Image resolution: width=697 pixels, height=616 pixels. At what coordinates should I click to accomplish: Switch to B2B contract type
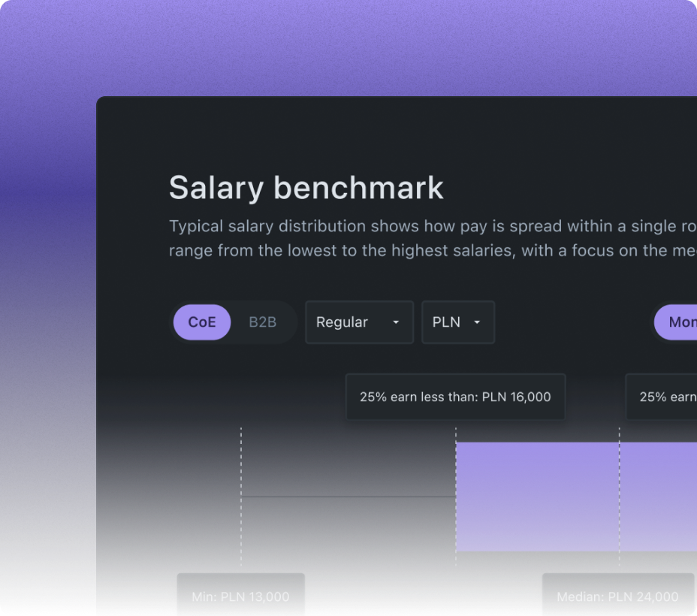[262, 322]
